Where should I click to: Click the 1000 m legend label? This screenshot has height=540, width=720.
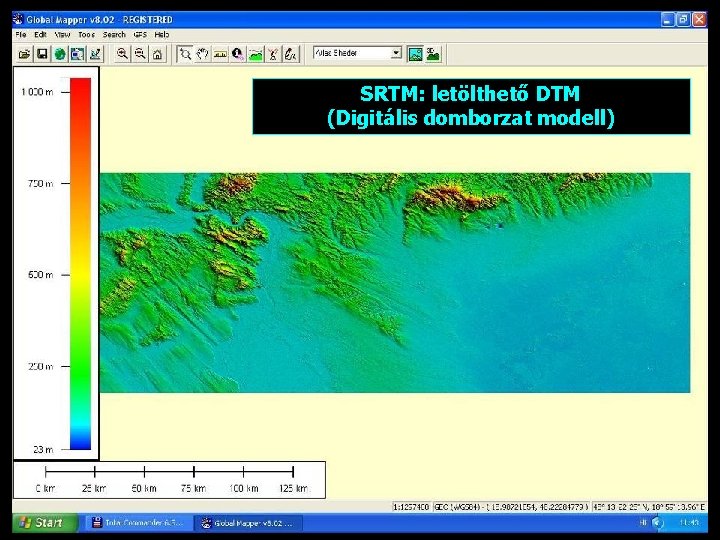37,92
